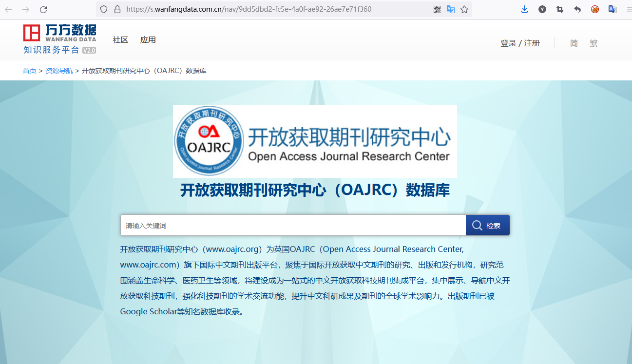Go to 资源导航 breadcrumb
632x364 pixels.
pyautogui.click(x=59, y=71)
